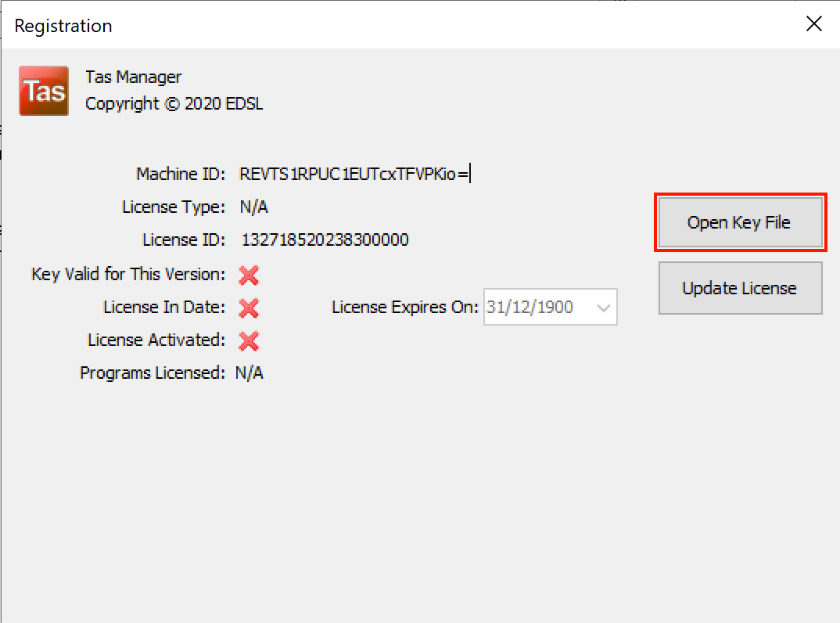Close the Registration dialog
Screen dimensions: 840x623
click(x=813, y=23)
